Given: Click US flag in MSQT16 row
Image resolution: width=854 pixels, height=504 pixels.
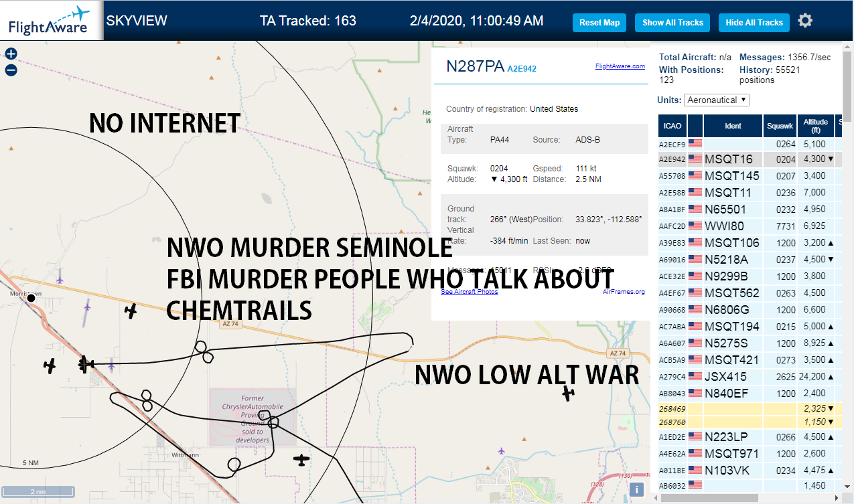Looking at the screenshot, I should pos(695,159).
